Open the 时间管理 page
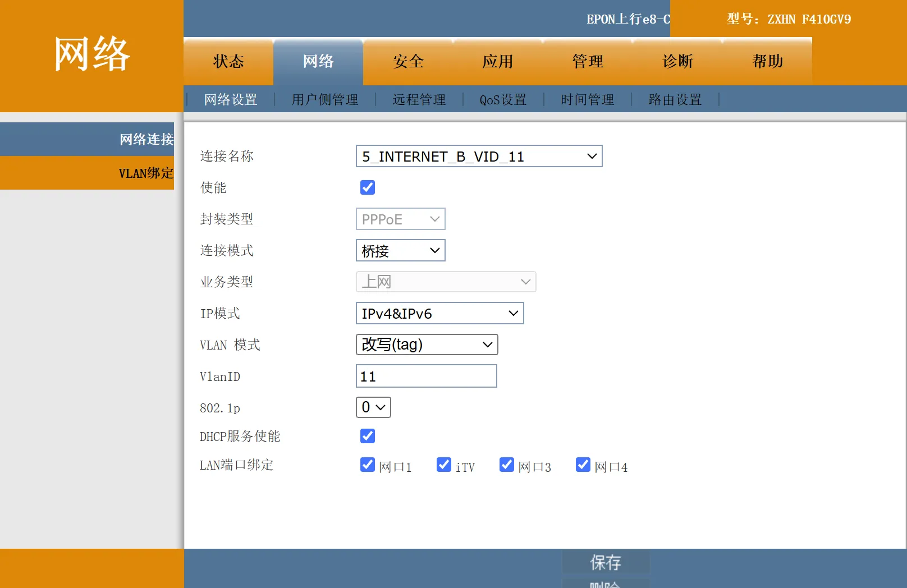Image resolution: width=907 pixels, height=588 pixels. coord(586,99)
